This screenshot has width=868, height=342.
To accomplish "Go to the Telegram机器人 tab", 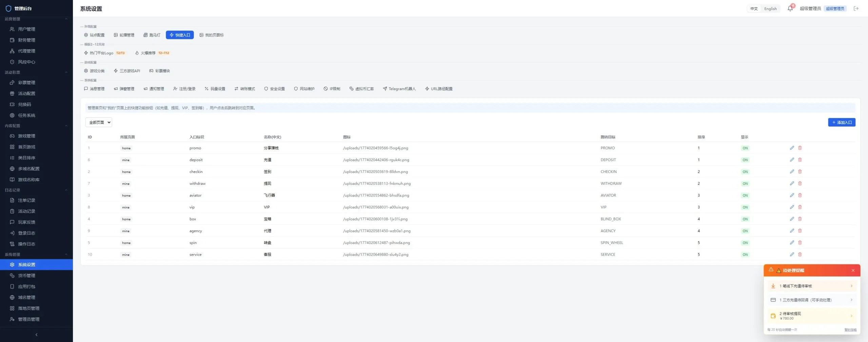I will click(x=399, y=89).
